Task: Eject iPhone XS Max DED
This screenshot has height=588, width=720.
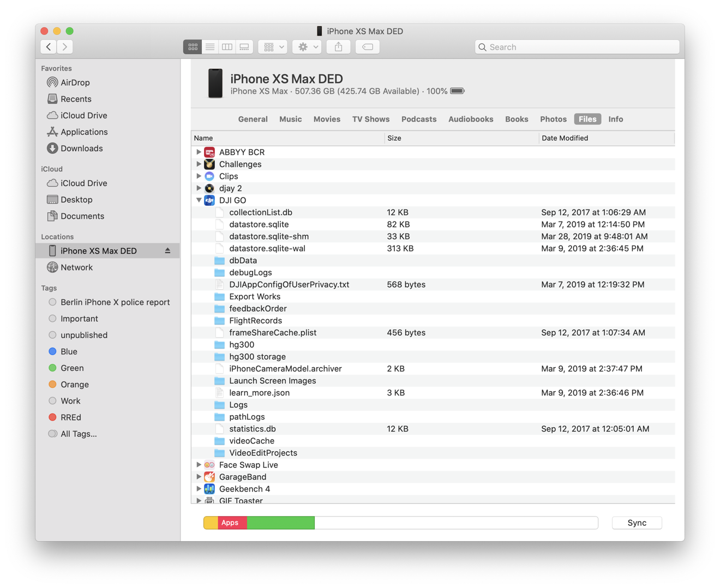Action: point(167,251)
